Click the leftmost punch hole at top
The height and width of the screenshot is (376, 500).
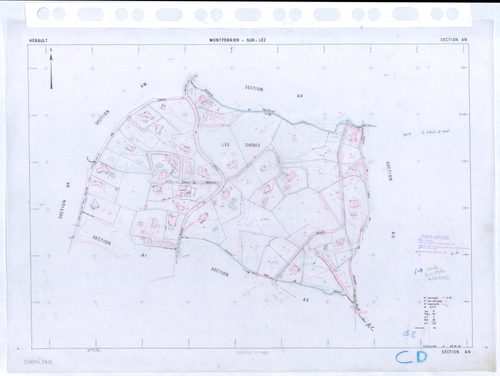point(43,14)
